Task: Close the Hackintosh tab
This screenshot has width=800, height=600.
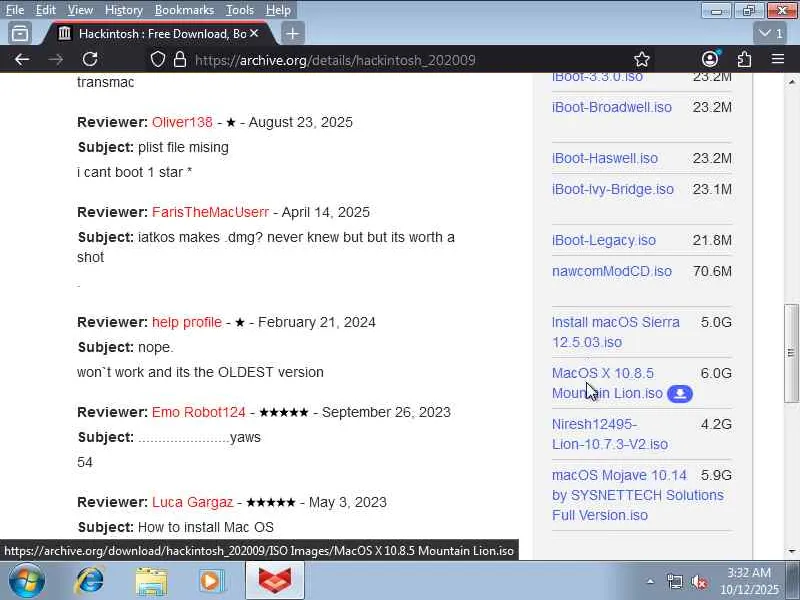Action: (x=255, y=34)
